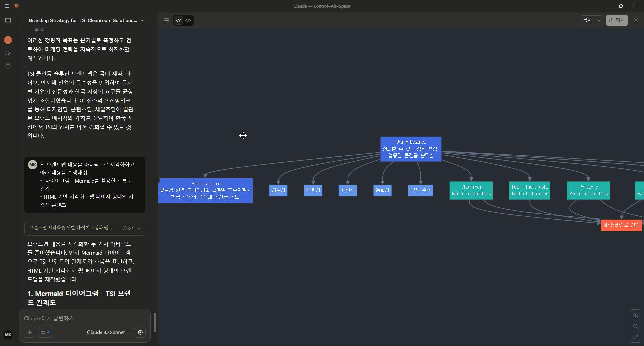Click the heading 1. Mermaid 다이어그램
This screenshot has width=644, height=346.
(79, 298)
